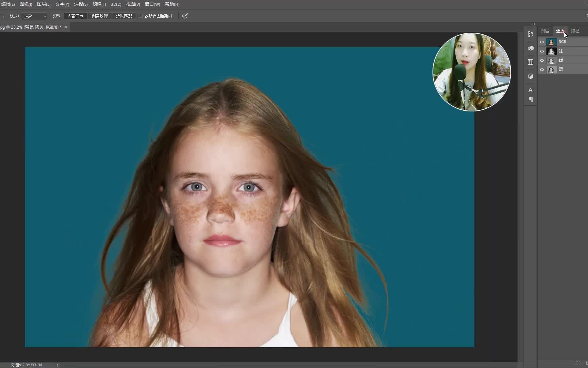This screenshot has width=588, height=368.
Task: Switch to the 图层 tab
Action: point(545,31)
